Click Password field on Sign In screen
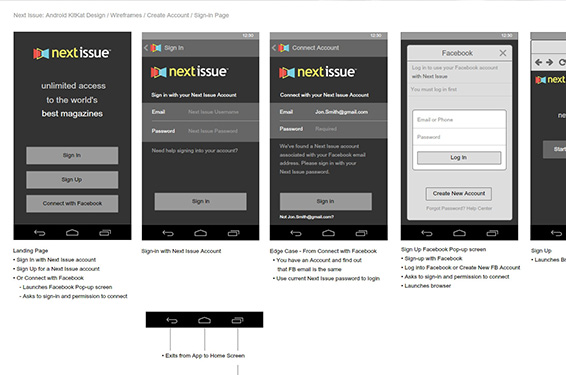Viewport: 566px width, 375px height. (x=200, y=131)
